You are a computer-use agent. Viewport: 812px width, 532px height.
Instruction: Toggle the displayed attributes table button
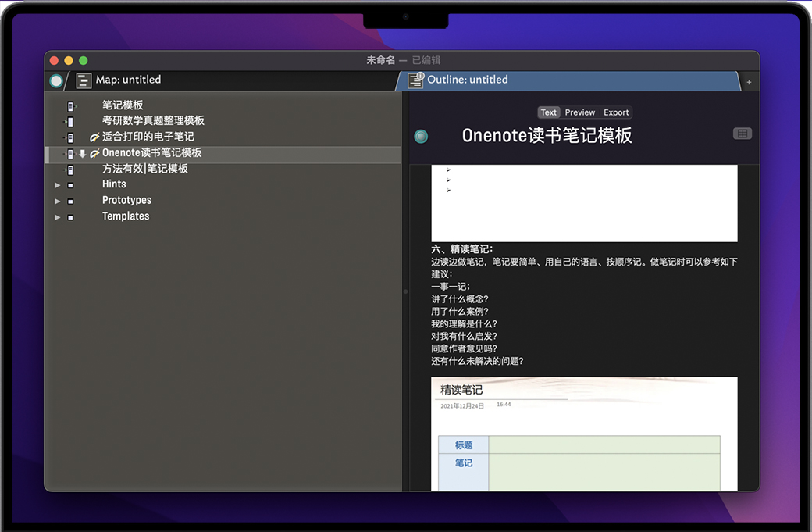coord(742,134)
